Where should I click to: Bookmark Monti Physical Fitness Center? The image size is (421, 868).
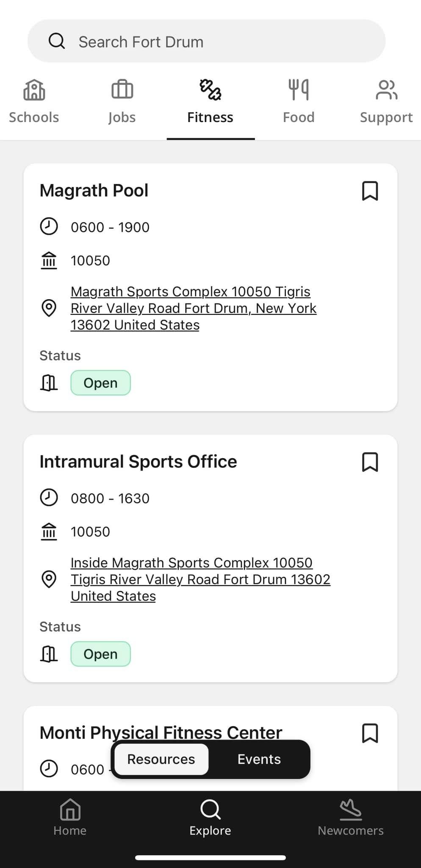[x=370, y=733]
